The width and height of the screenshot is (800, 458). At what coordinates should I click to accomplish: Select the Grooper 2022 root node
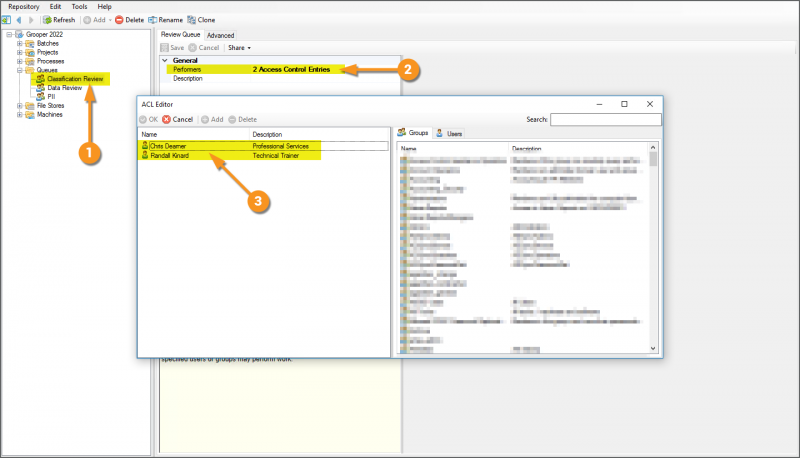(44, 34)
